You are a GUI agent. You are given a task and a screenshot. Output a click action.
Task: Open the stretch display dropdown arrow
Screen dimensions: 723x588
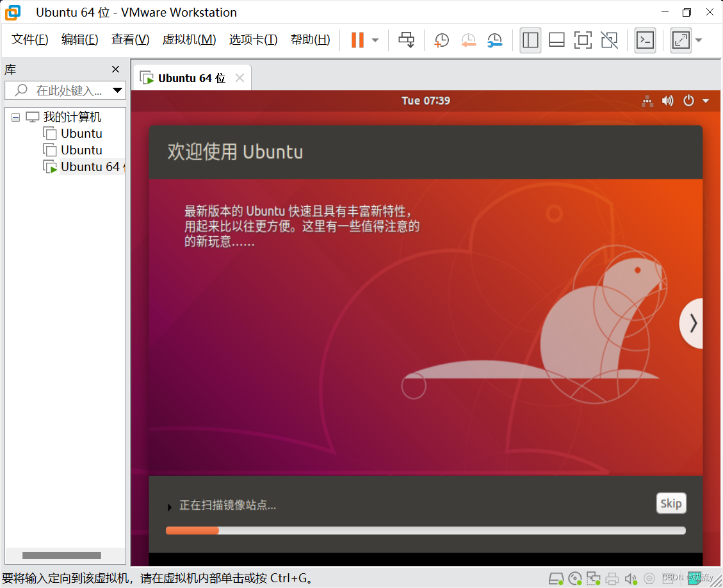(x=699, y=40)
